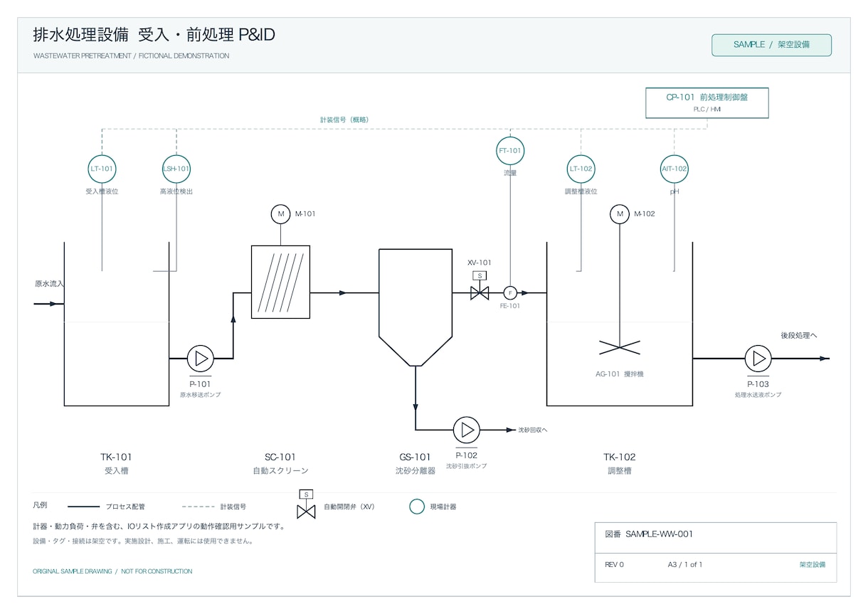Select the 高液位検出 instrument caption
Image resolution: width=868 pixels, height=614 pixels.
pos(176,192)
